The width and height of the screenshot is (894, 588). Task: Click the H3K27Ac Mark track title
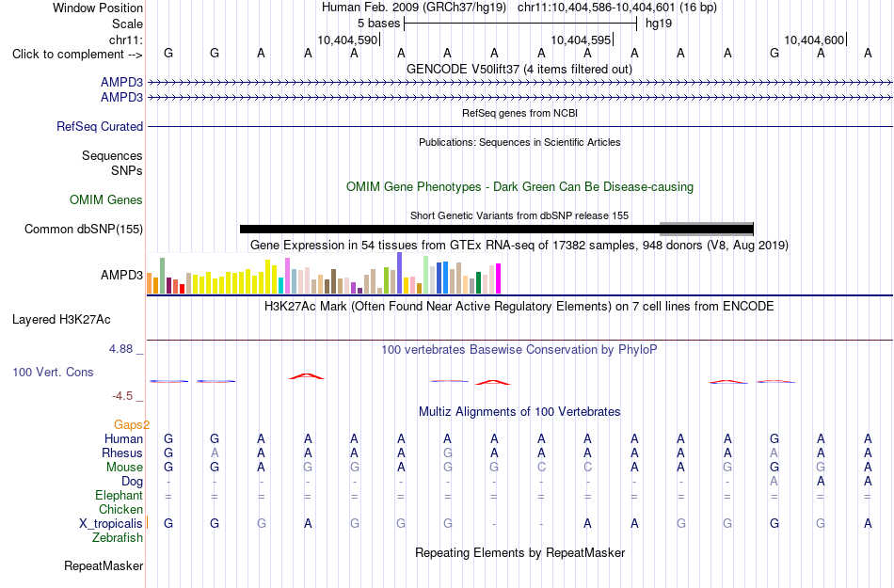(519, 307)
